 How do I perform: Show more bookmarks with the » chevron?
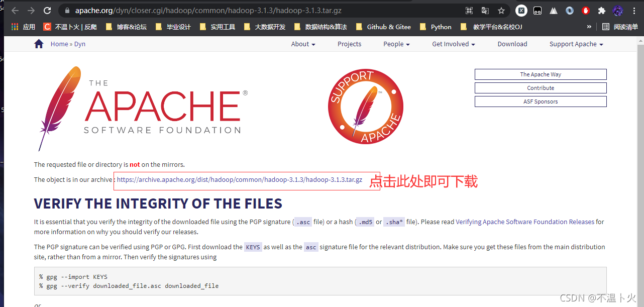click(589, 27)
